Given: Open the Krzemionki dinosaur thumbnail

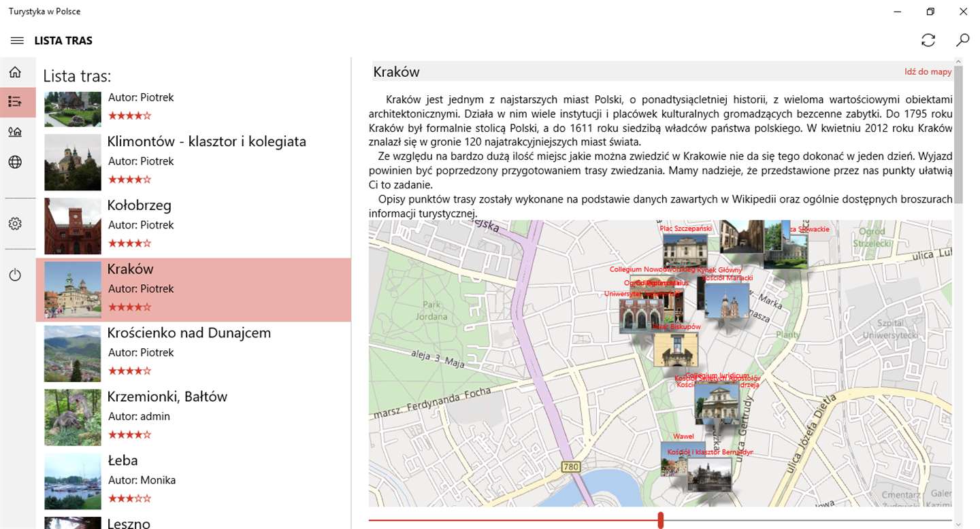Looking at the screenshot, I should pyautogui.click(x=73, y=417).
